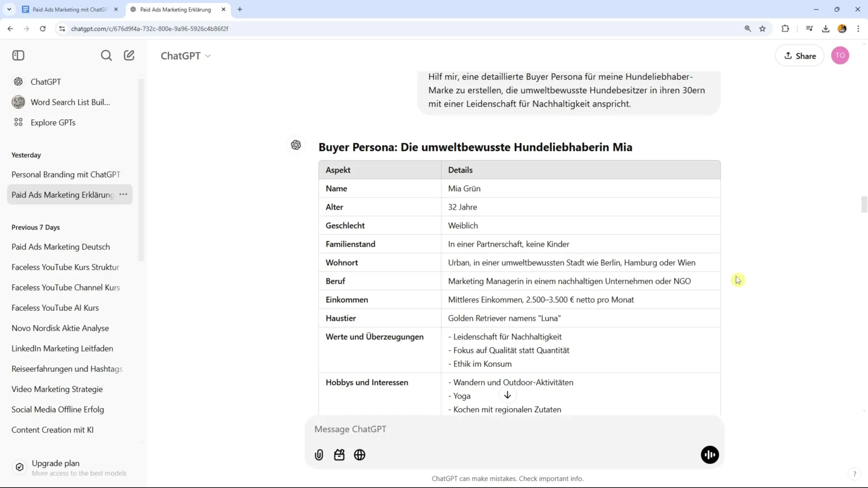Viewport: 868px width, 488px height.
Task: Open the chat search icon
Action: coord(106,56)
